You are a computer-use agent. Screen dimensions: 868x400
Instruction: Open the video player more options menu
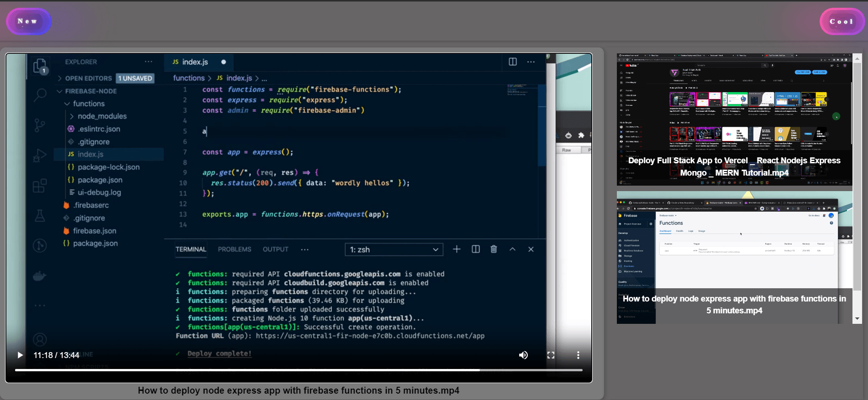point(578,355)
